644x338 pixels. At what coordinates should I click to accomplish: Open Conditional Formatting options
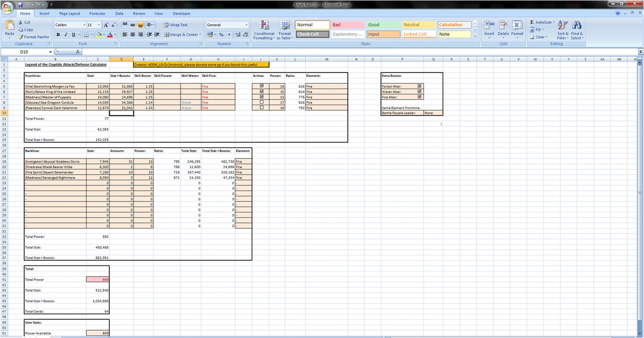(264, 29)
